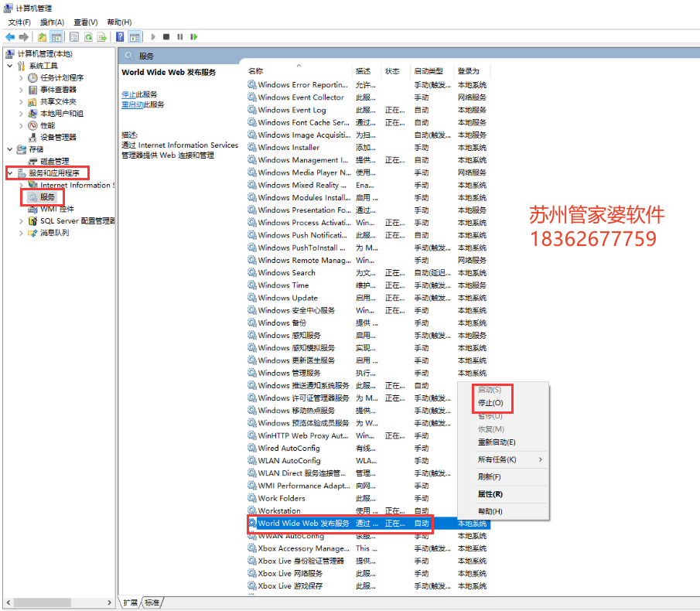The width and height of the screenshot is (700, 611).
Task: Click the 重启动 this service link
Action: coord(132,104)
